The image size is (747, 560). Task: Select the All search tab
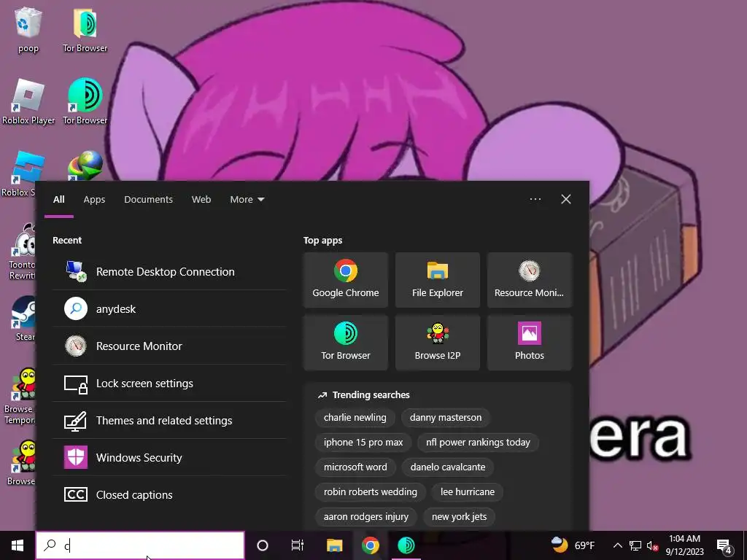58,200
